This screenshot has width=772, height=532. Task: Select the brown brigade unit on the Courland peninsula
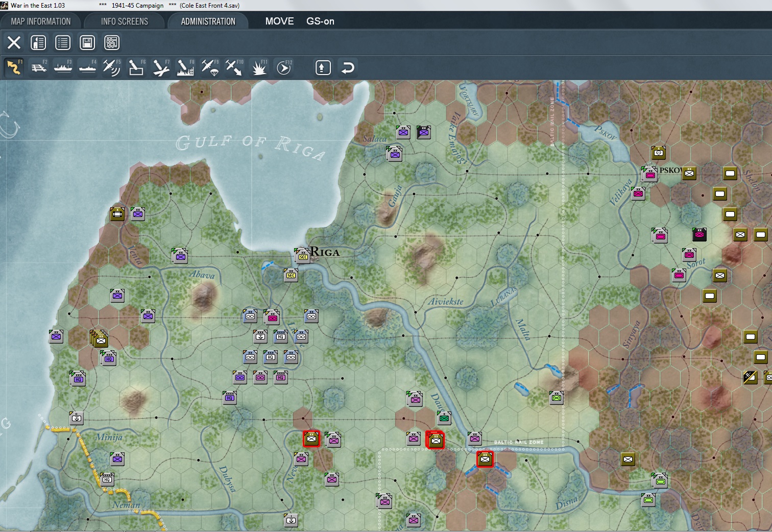coord(117,214)
